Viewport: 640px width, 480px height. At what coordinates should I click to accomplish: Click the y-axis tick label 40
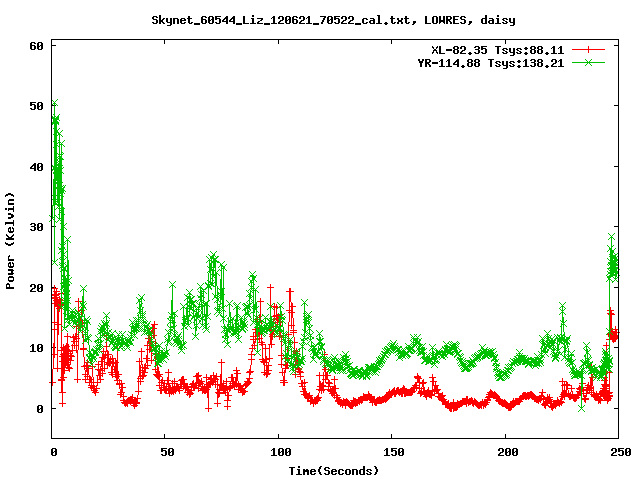[x=36, y=167]
